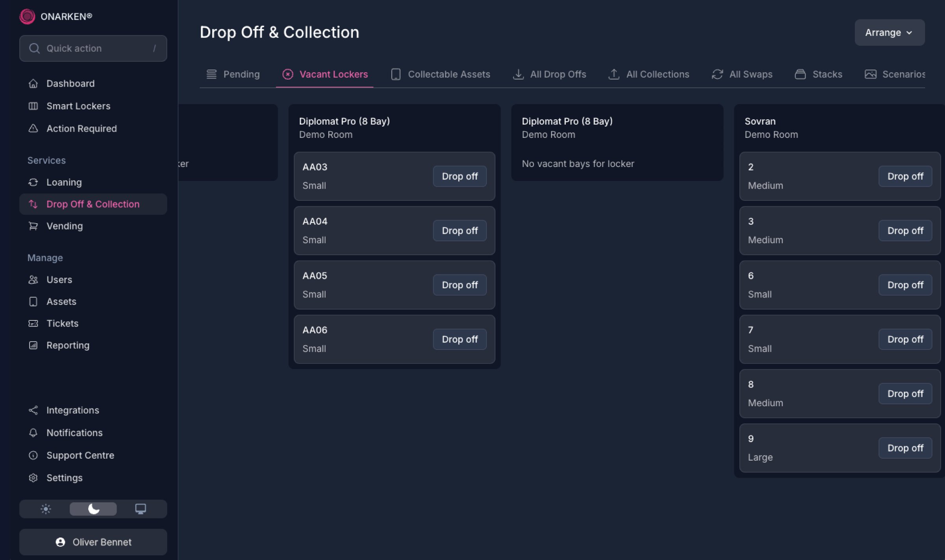Open the Arrange dropdown
Viewport: 945px width, 560px height.
coord(889,32)
